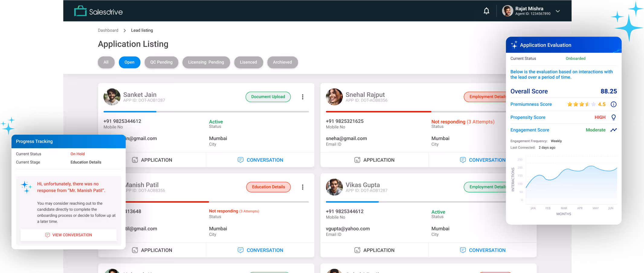This screenshot has height=273, width=644.
Task: Click Document Upload badge on Sanket Jain
Action: [x=268, y=97]
